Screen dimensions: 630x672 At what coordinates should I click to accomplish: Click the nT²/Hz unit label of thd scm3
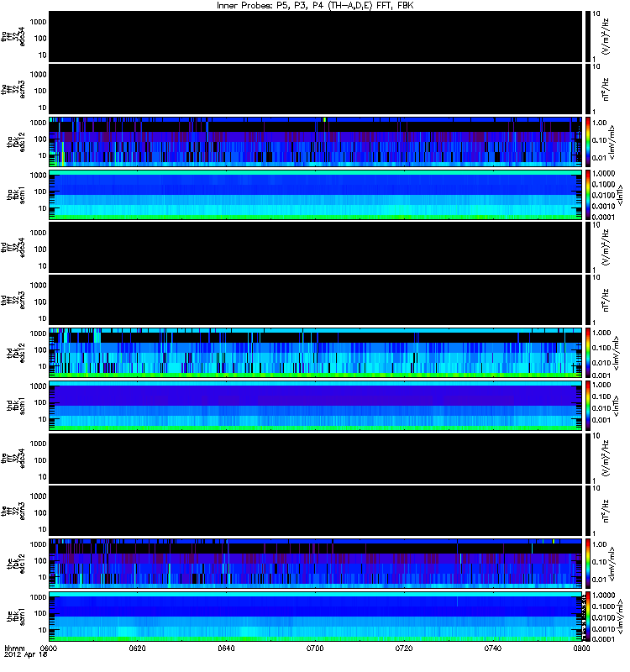606,300
